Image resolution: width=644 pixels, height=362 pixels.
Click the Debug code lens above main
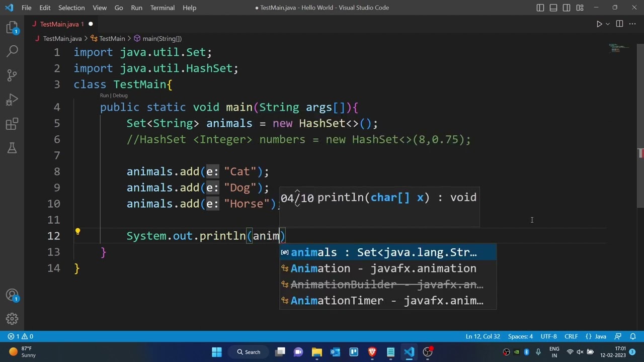(120, 96)
